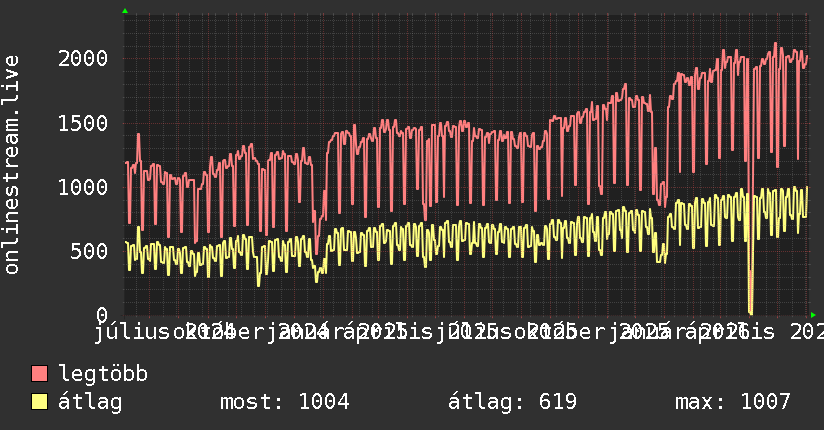Click the 500 y-axis label
824x430 pixels.
coord(89,251)
